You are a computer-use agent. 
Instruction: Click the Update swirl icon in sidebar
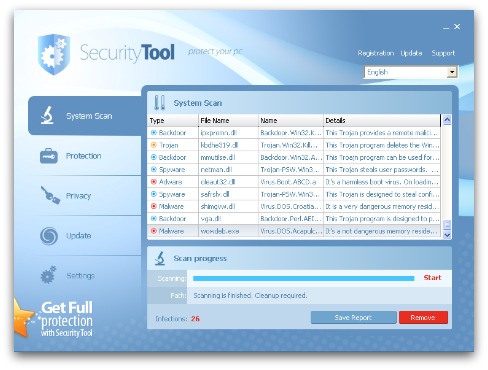[49, 235]
